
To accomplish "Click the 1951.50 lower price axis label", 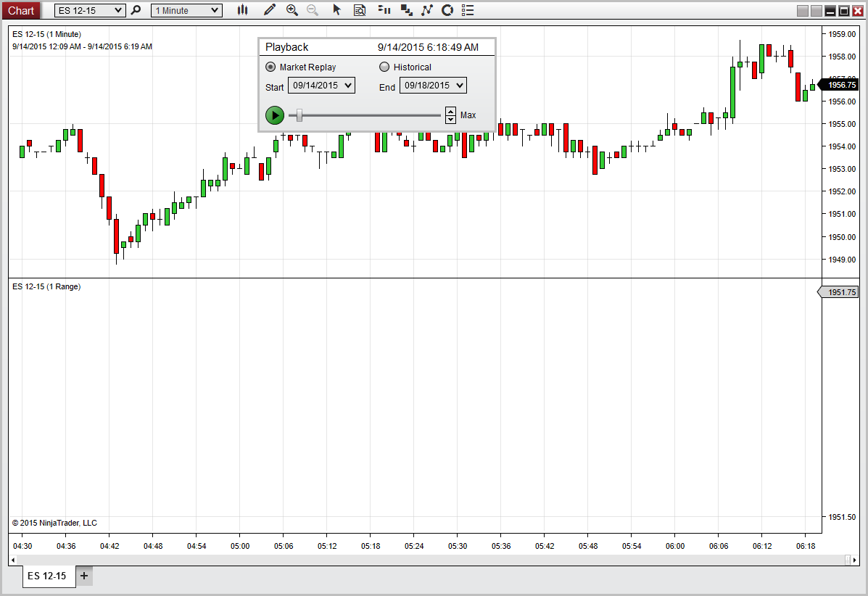I will tap(842, 517).
